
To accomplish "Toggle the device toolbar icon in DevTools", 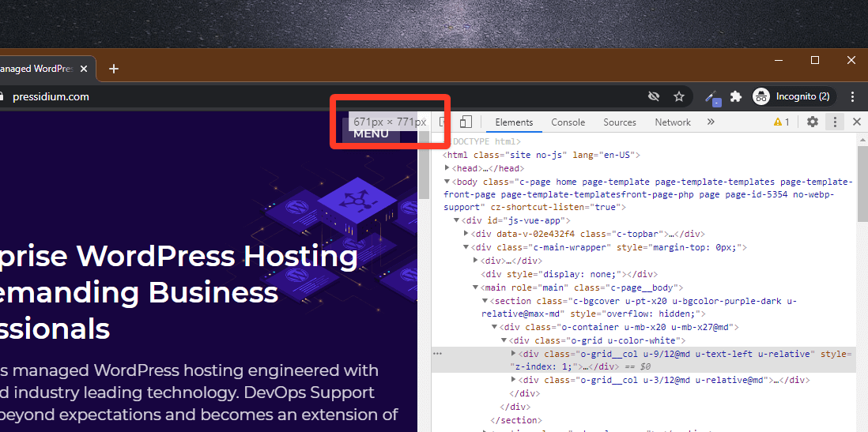I will (x=466, y=122).
